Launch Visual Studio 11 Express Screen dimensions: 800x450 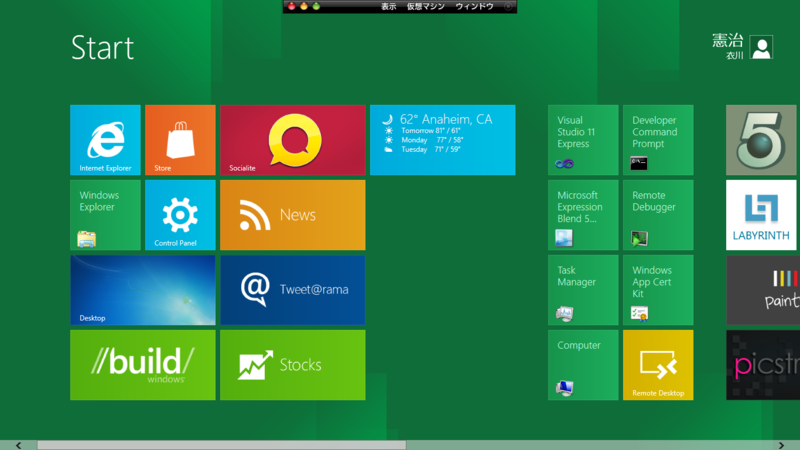[x=583, y=140]
